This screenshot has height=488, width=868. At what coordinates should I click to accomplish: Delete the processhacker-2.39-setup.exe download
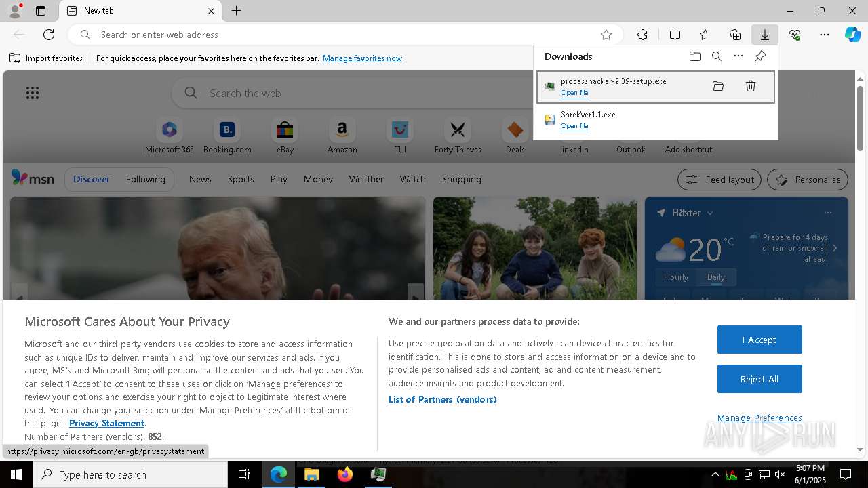point(751,86)
